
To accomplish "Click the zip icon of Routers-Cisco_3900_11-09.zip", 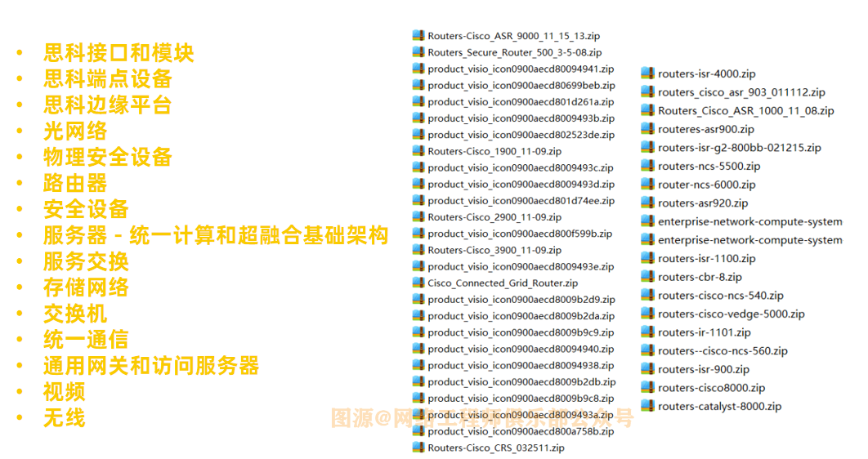I will pyautogui.click(x=418, y=250).
